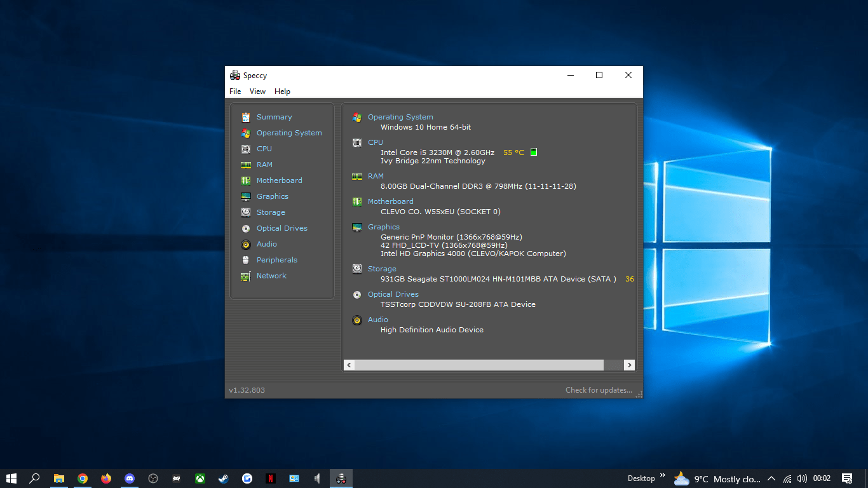Click the disc icon beside Optical Drives heading
This screenshot has height=488, width=868.
click(x=357, y=294)
